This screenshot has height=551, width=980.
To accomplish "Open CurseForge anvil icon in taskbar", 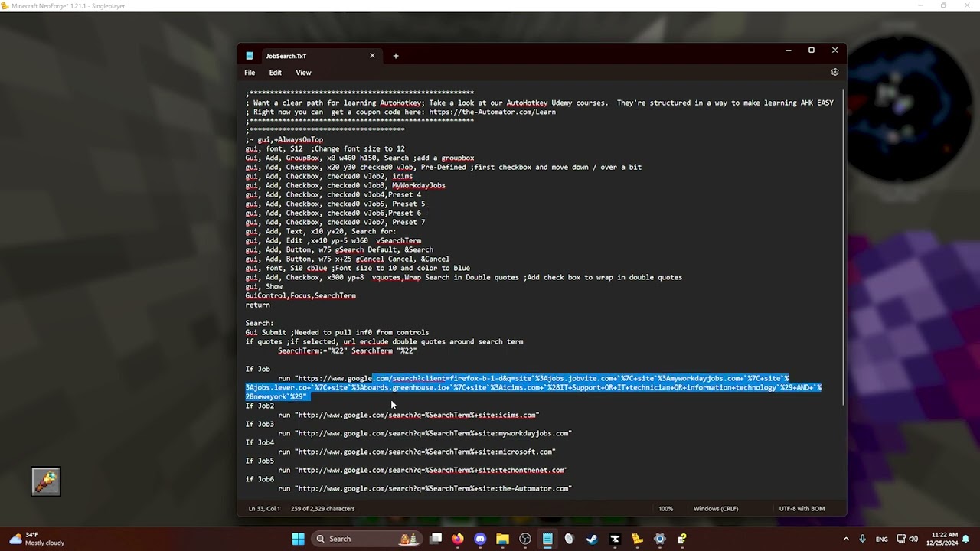I will pos(615,539).
